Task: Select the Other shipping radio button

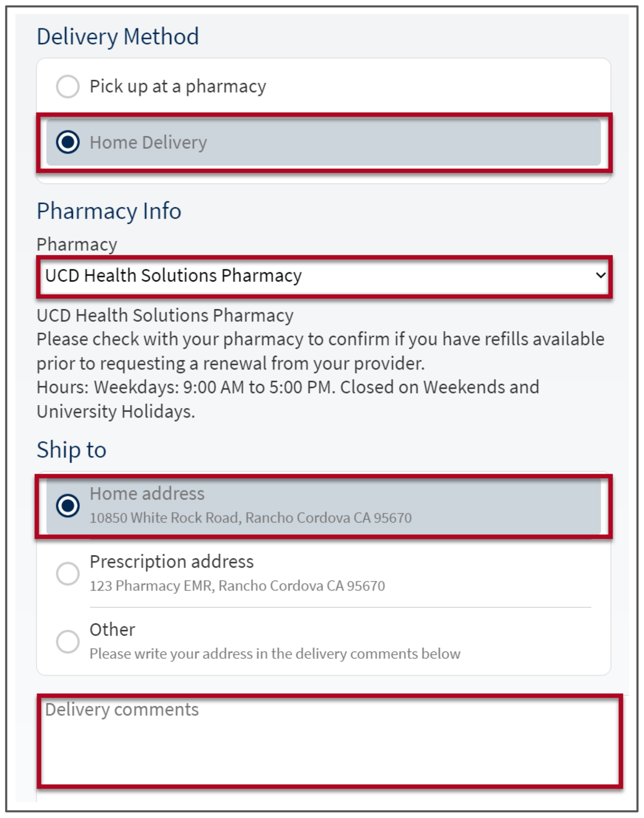Action: click(67, 642)
